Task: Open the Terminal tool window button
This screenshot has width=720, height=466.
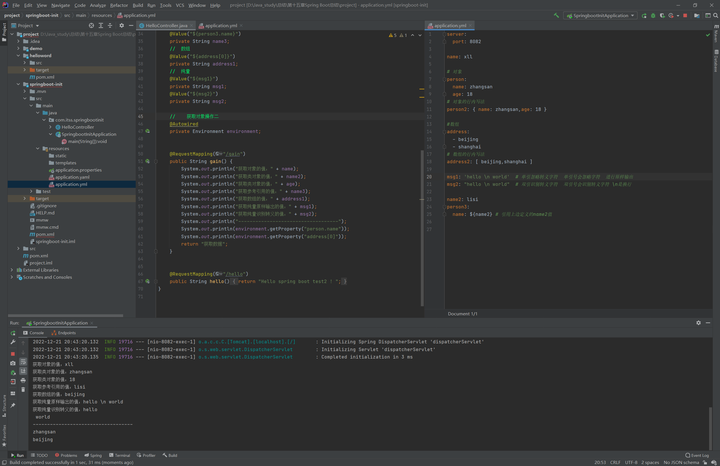Action: (x=120, y=455)
